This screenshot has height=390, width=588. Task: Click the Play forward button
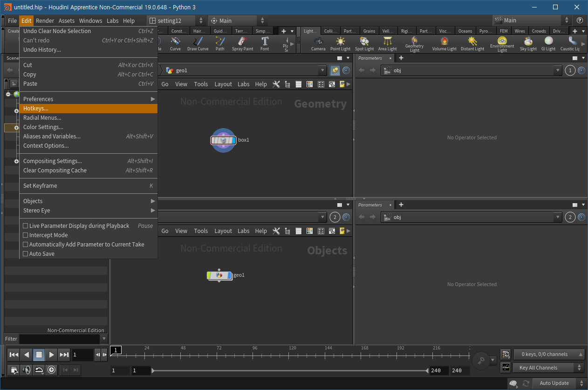click(52, 355)
